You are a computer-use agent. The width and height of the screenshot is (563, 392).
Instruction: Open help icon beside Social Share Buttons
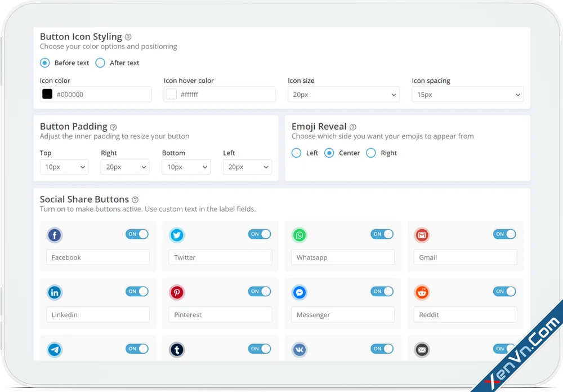[135, 200]
